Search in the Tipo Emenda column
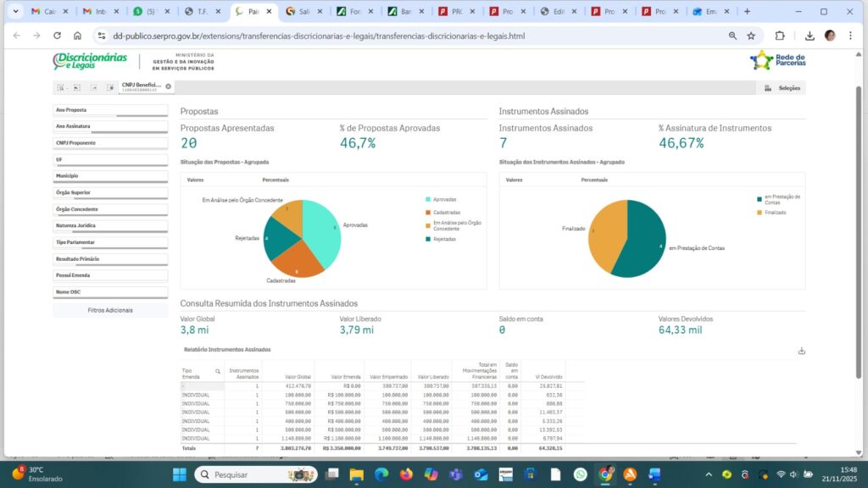This screenshot has height=488, width=868. (x=217, y=371)
